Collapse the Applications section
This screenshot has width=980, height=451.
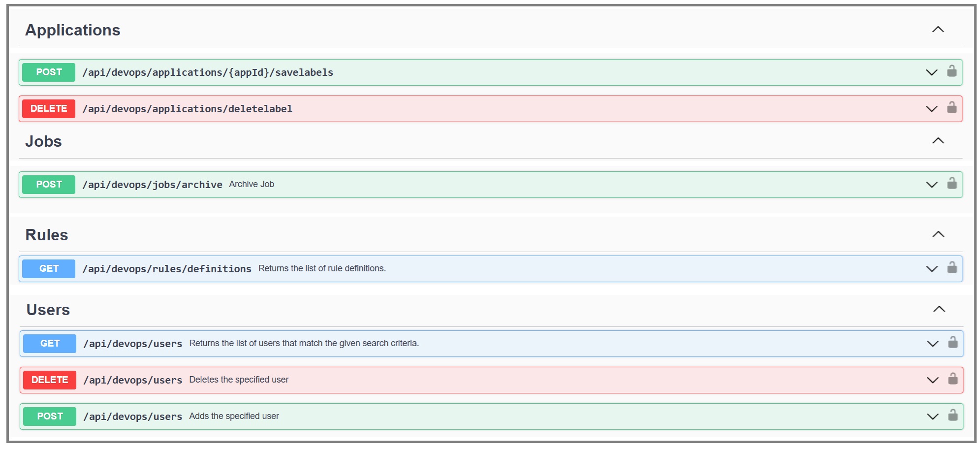pyautogui.click(x=938, y=30)
